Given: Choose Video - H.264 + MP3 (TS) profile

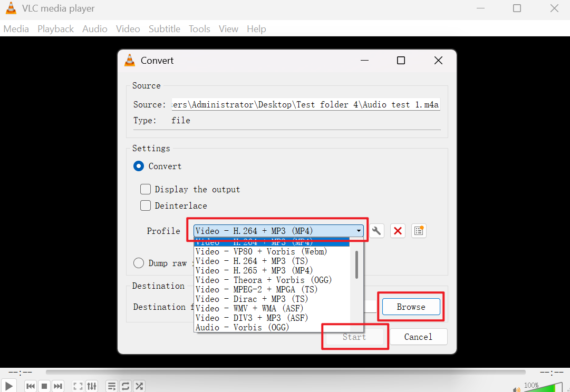Looking at the screenshot, I should (272, 261).
